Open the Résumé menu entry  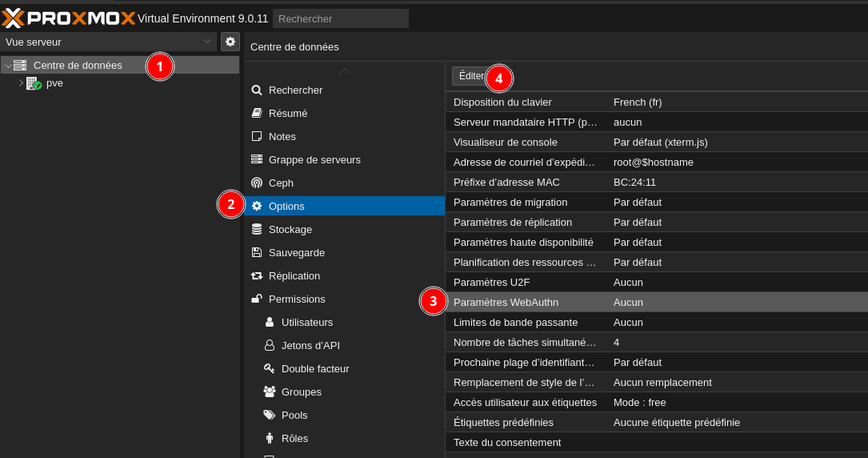point(288,113)
